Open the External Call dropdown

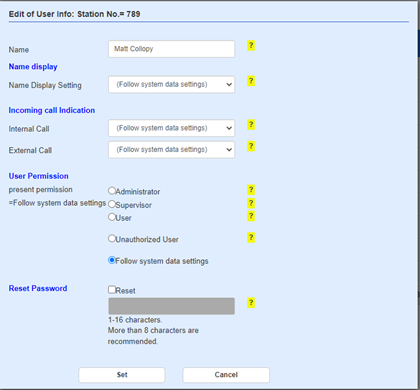coord(171,150)
